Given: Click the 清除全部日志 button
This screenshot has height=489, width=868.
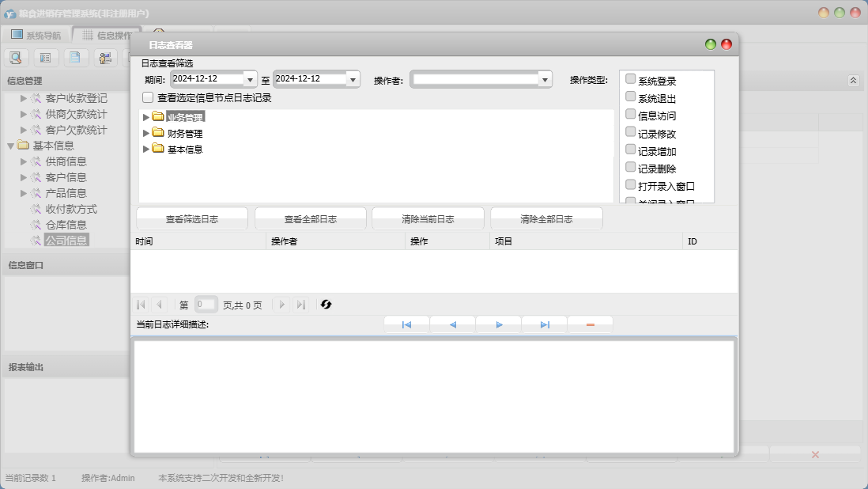Looking at the screenshot, I should [x=546, y=218].
